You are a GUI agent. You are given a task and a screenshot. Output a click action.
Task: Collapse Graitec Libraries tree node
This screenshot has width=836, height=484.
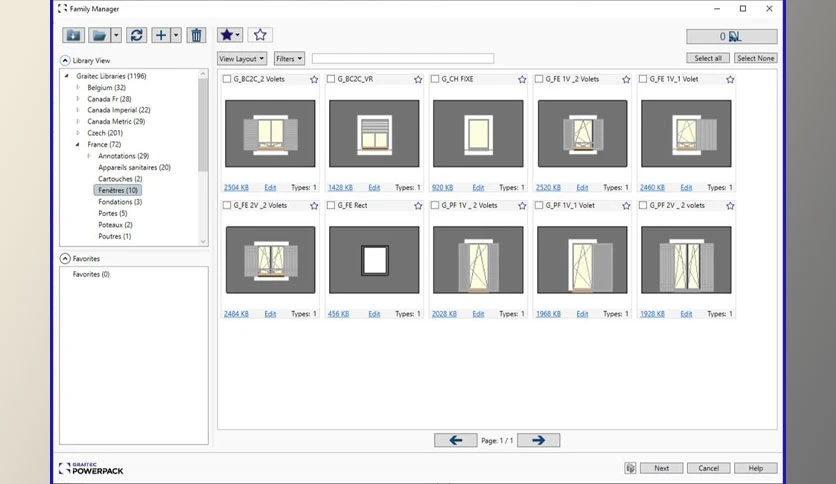coord(67,76)
